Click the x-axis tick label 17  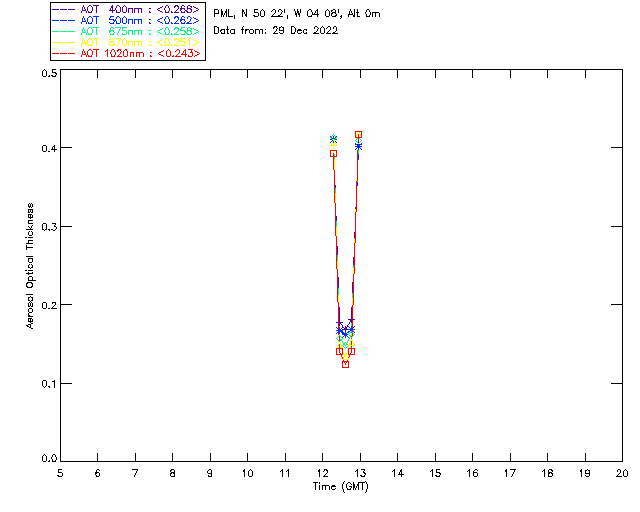[510, 473]
